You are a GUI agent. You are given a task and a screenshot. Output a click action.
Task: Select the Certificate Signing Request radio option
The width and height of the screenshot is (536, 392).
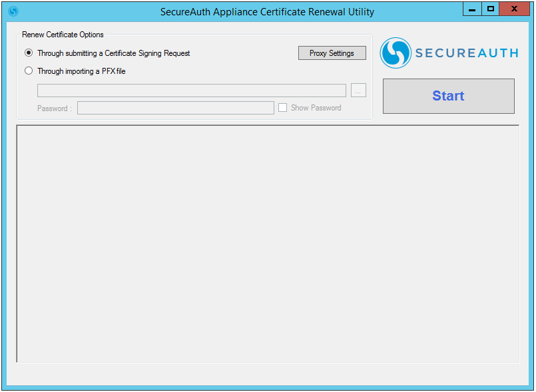[29, 53]
